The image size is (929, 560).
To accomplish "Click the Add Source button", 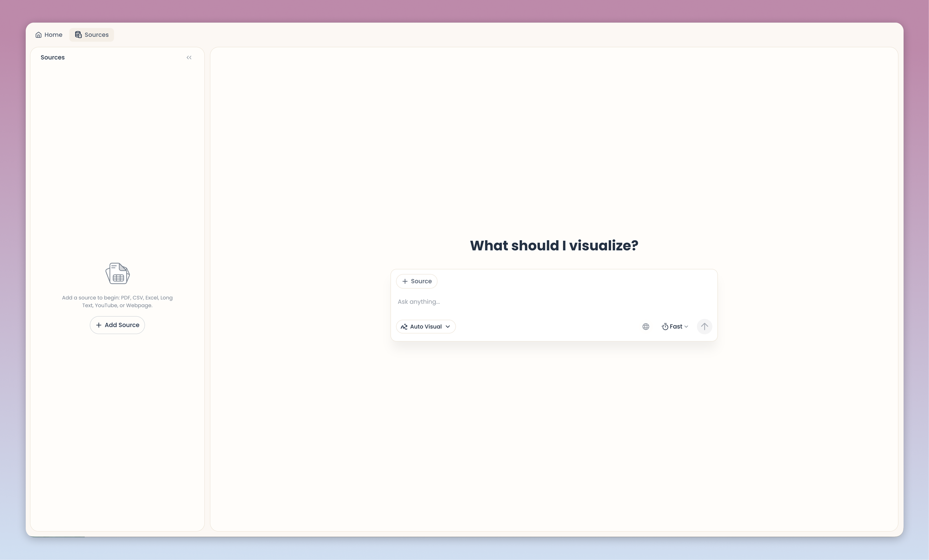I will [x=117, y=325].
